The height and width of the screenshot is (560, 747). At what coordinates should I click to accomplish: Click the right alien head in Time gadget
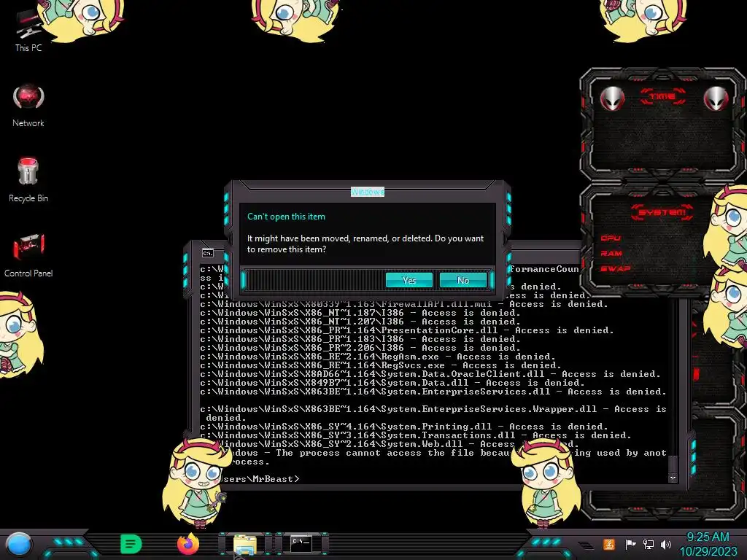(716, 98)
